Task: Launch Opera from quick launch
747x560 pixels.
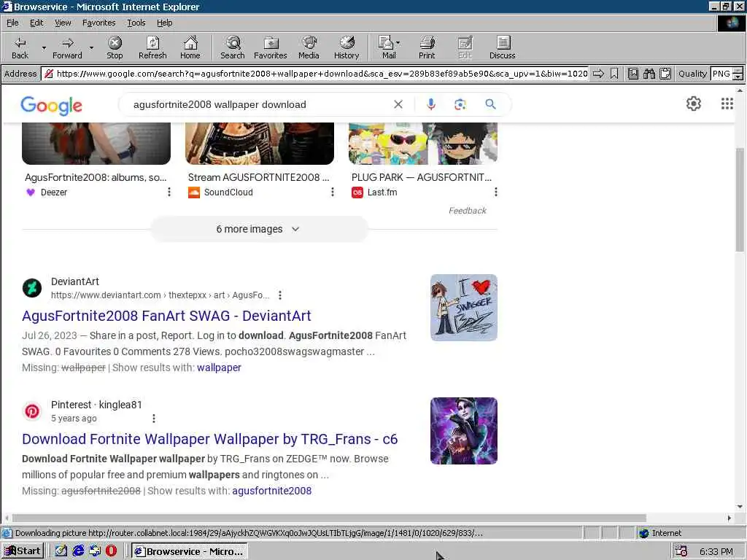Action: (x=111, y=551)
